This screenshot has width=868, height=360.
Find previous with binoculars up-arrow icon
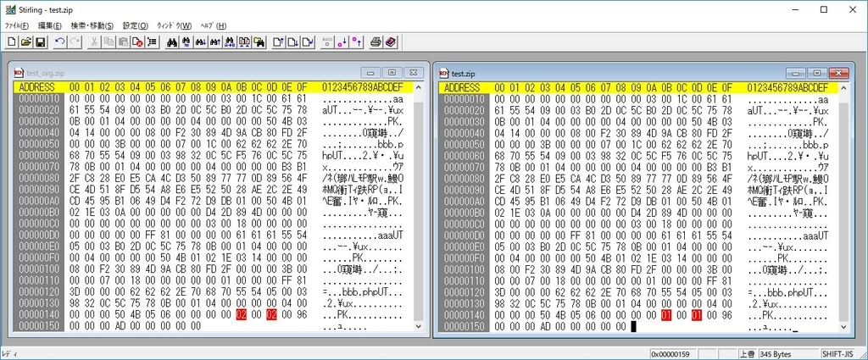coord(215,42)
